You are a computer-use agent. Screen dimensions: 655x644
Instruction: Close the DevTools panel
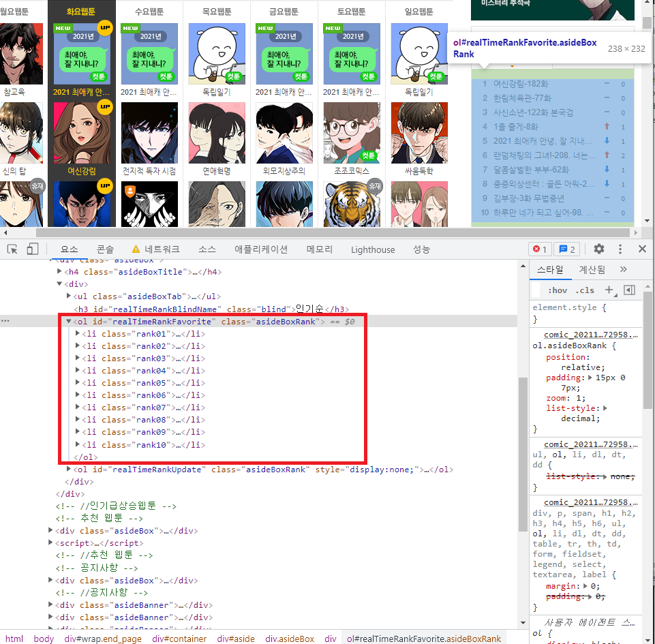[642, 249]
